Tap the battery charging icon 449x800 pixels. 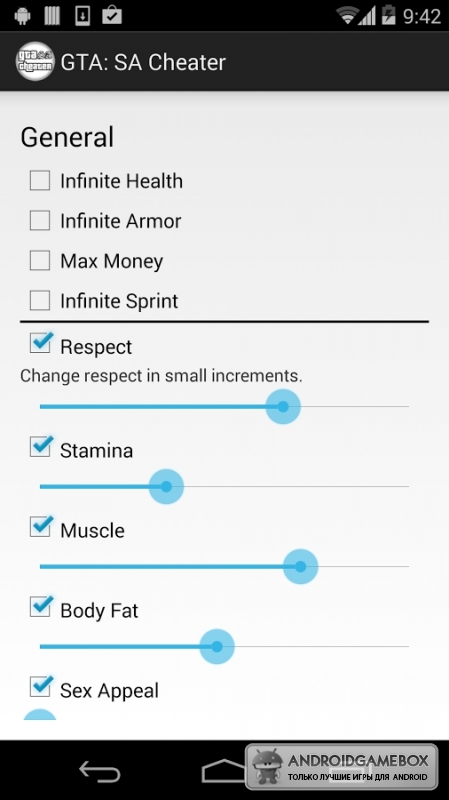coord(389,15)
